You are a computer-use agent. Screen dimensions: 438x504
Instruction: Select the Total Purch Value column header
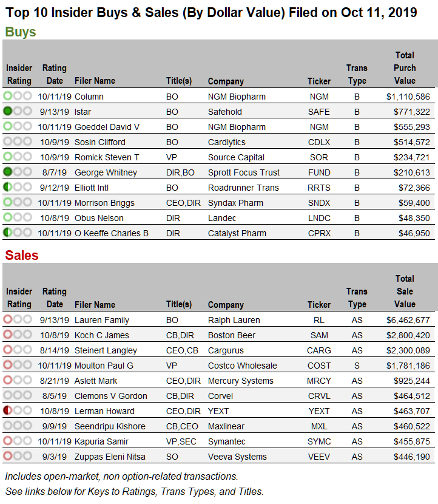[405, 68]
